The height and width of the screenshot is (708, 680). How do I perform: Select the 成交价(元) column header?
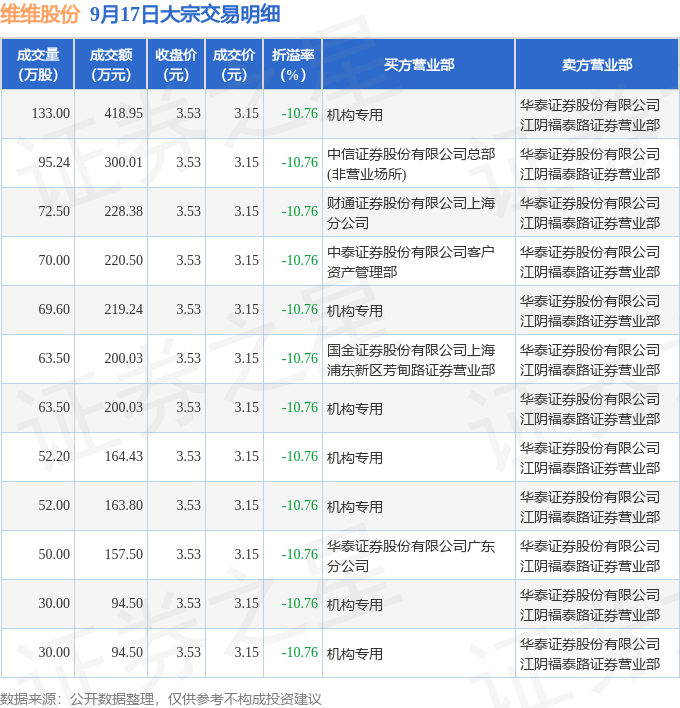(x=234, y=65)
